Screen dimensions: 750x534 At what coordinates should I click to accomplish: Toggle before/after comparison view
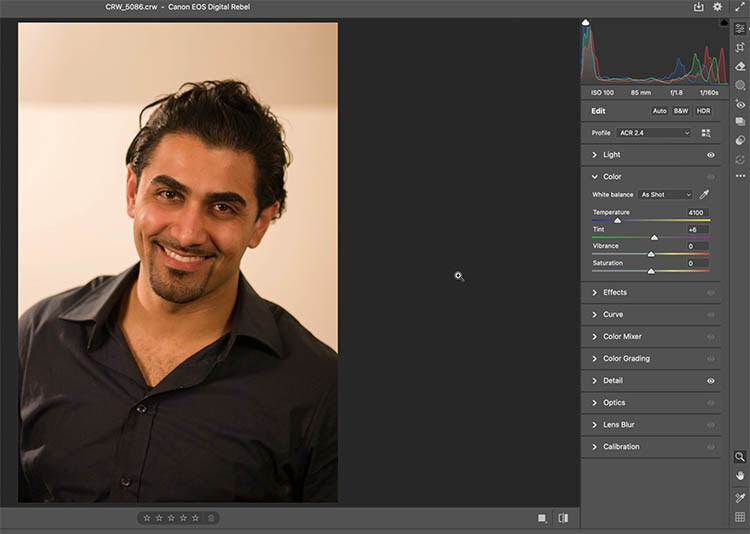coord(563,518)
